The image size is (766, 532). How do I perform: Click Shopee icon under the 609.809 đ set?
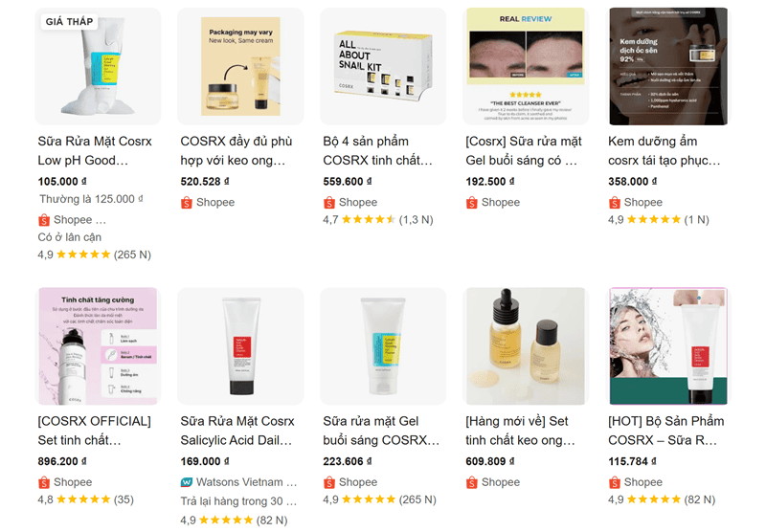click(x=472, y=482)
